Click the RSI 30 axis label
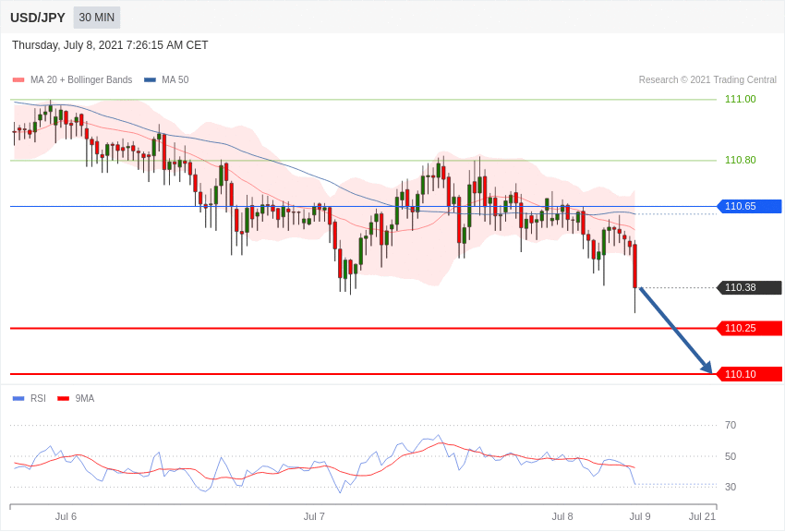This screenshot has height=532, width=785. point(731,487)
